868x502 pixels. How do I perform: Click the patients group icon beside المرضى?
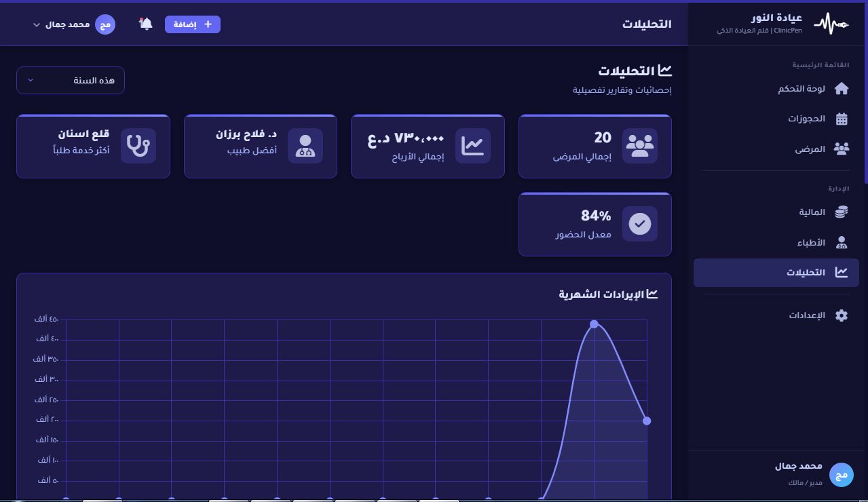coord(842,149)
